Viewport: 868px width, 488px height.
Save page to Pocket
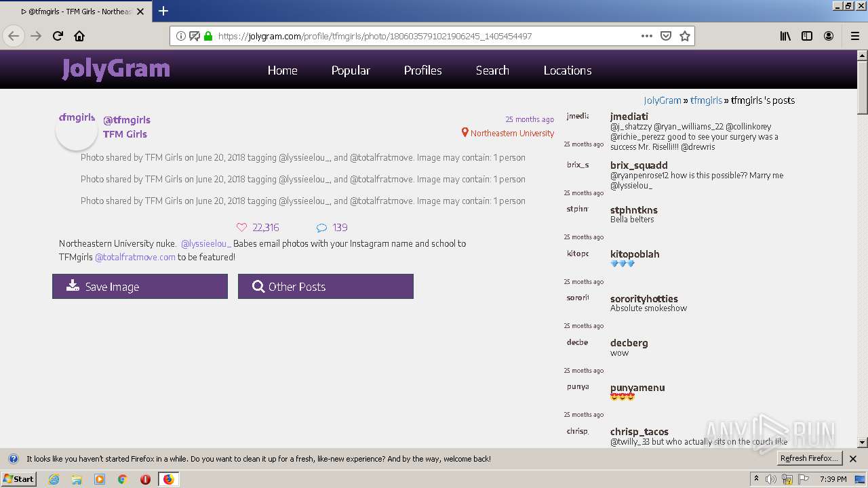(666, 36)
